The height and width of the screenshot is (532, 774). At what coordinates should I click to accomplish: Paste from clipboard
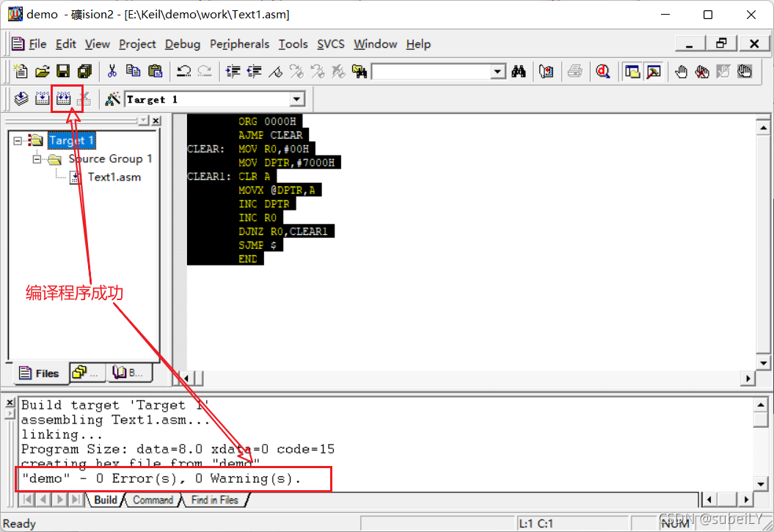(155, 72)
